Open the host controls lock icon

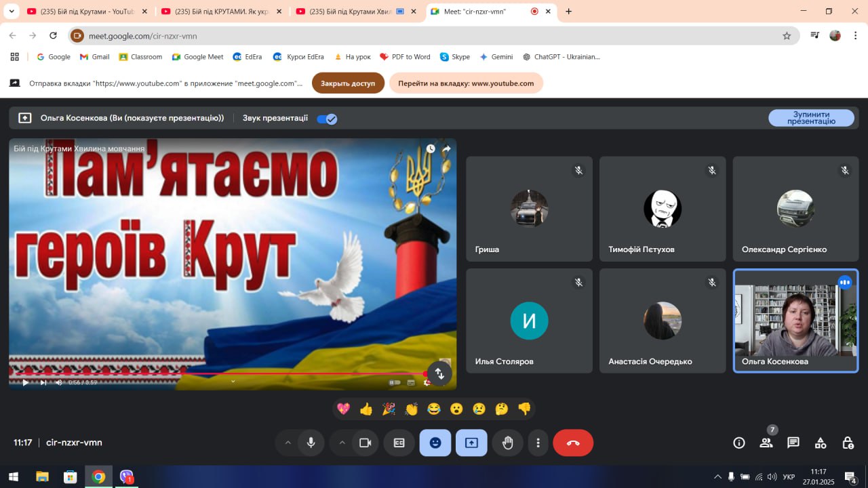(848, 443)
